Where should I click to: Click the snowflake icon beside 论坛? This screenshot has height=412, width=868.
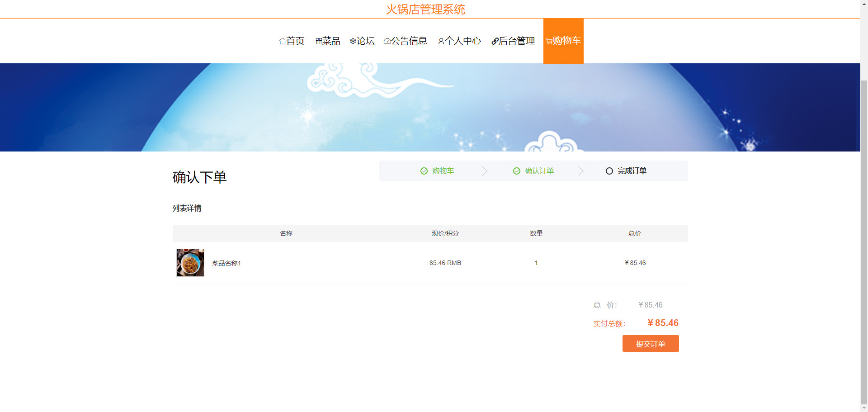pyautogui.click(x=353, y=41)
